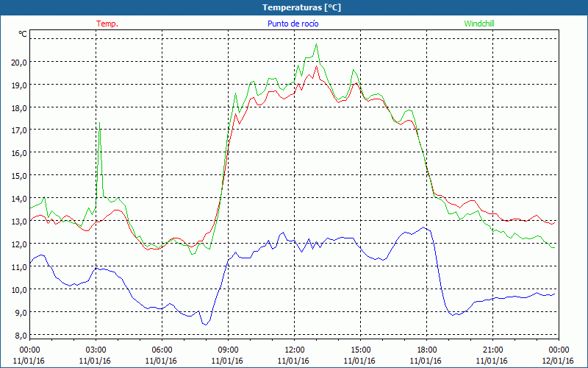Click the 18:00 time label
Image resolution: width=588 pixels, height=368 pixels.
coord(426,350)
